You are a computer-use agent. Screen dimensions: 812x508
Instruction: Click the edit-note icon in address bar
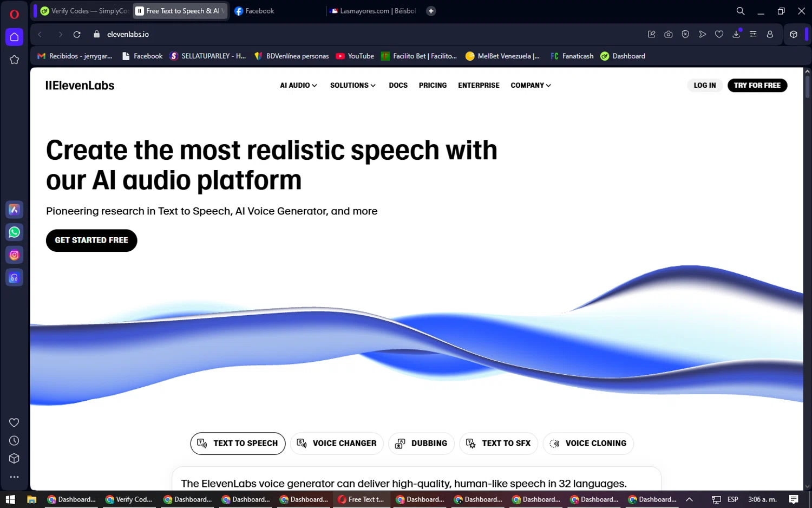click(x=652, y=34)
